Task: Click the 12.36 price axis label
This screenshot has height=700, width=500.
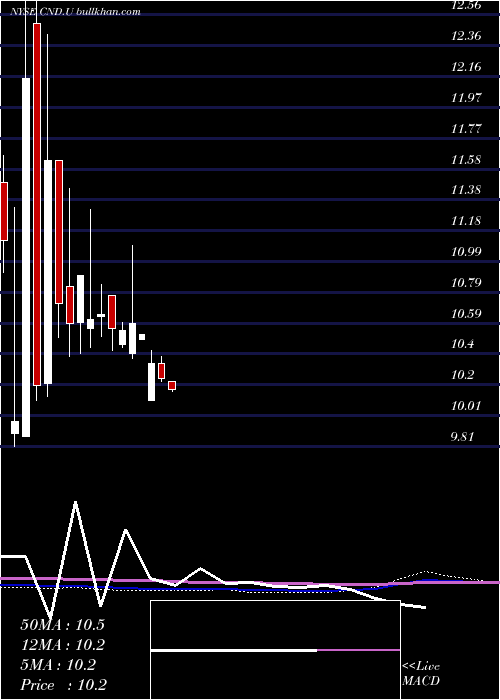Action: click(466, 36)
